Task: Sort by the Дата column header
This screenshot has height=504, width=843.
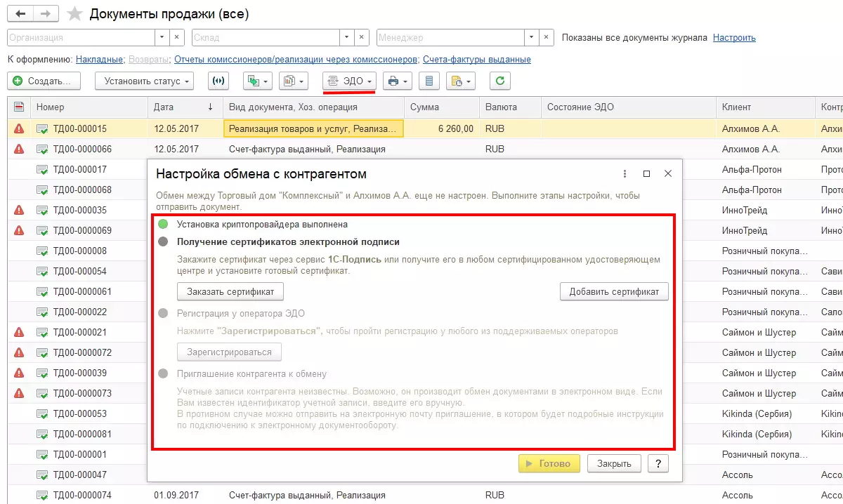Action: [185, 107]
